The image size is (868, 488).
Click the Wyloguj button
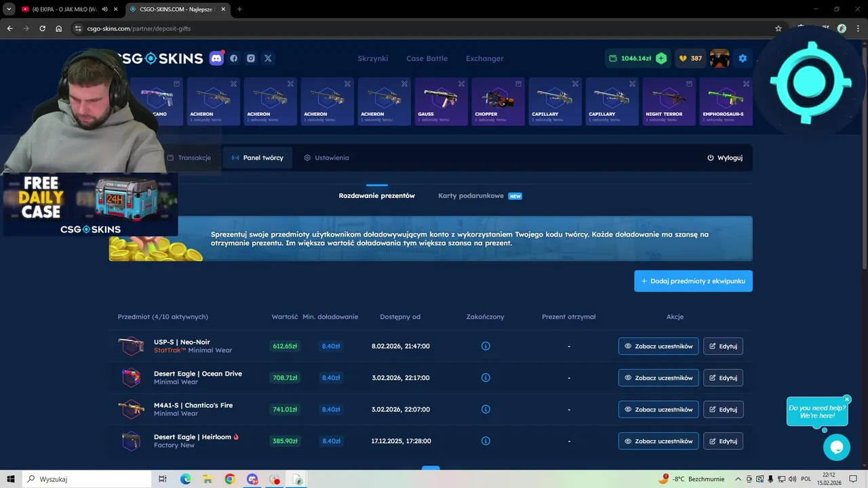[x=725, y=158]
